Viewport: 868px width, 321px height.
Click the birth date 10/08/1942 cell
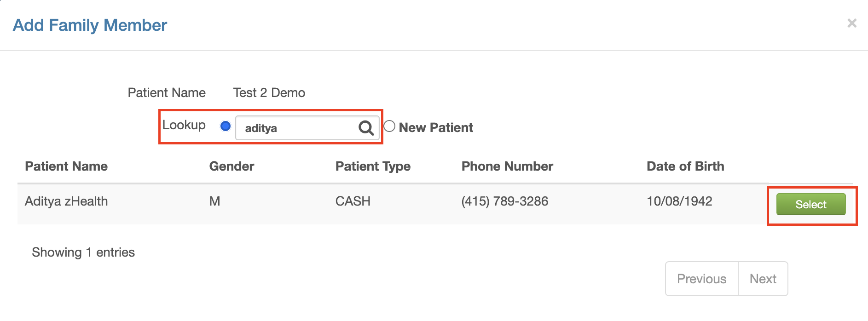(x=679, y=201)
